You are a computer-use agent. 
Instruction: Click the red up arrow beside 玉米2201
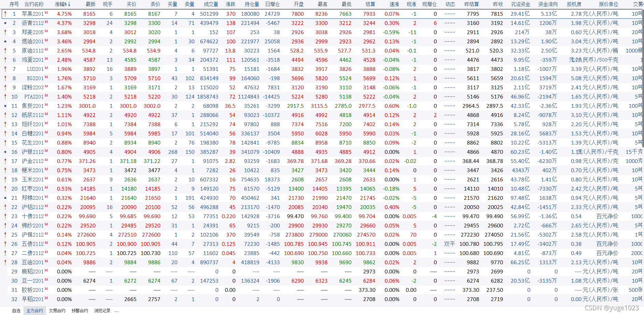(x=5, y=179)
